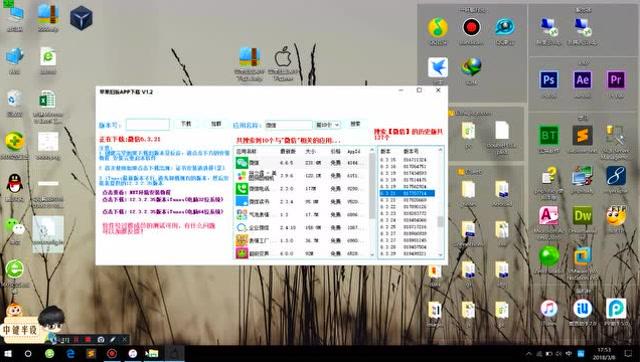This screenshot has height=362, width=640.
Task: Click the 大小 column header
Action: tap(311, 151)
